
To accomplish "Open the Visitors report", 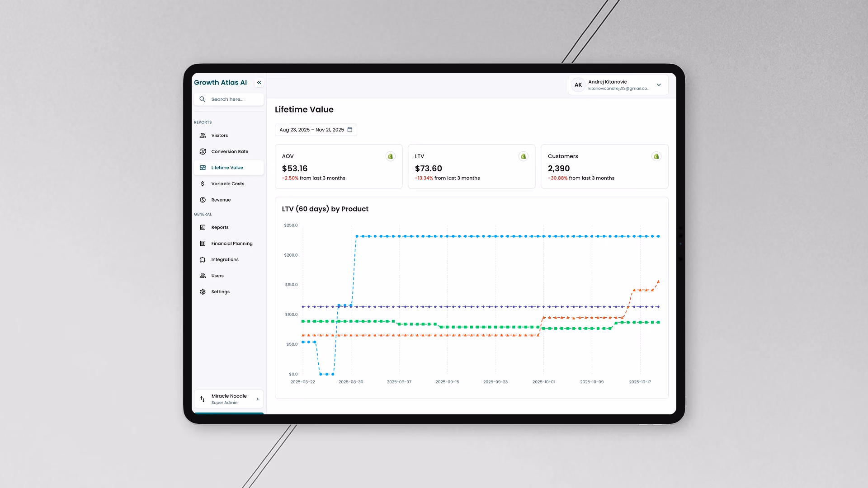I will tap(229, 136).
